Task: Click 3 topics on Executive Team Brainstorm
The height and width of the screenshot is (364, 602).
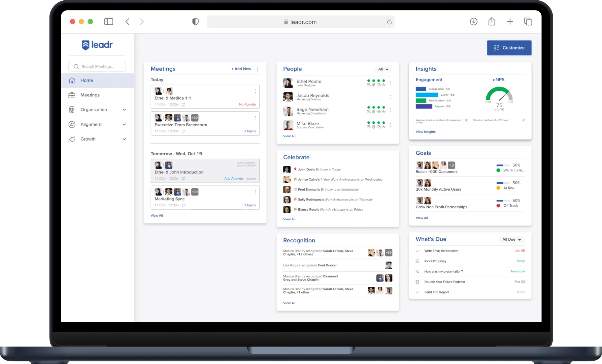Action: 250,131
